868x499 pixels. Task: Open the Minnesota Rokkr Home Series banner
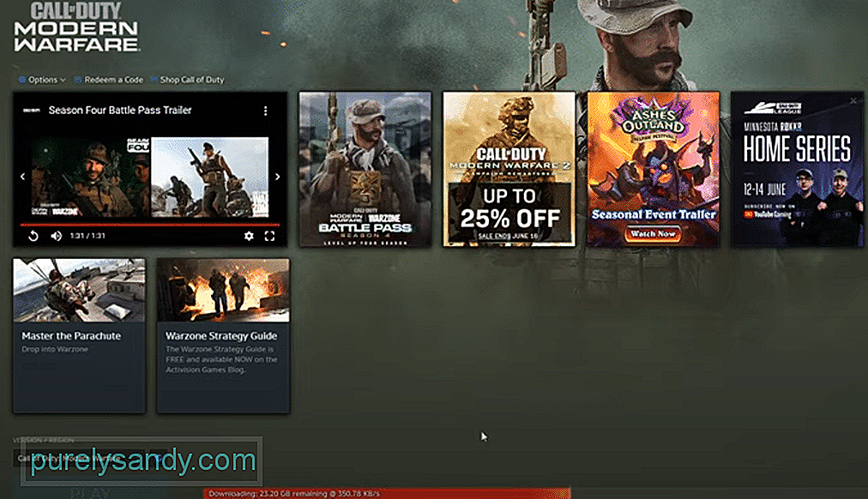tap(797, 169)
